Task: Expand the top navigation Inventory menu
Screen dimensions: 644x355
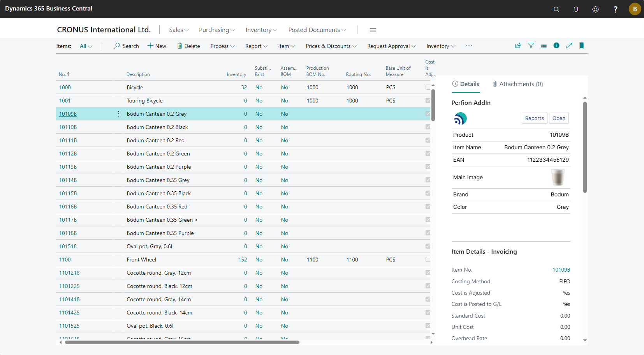Action: 261,30
